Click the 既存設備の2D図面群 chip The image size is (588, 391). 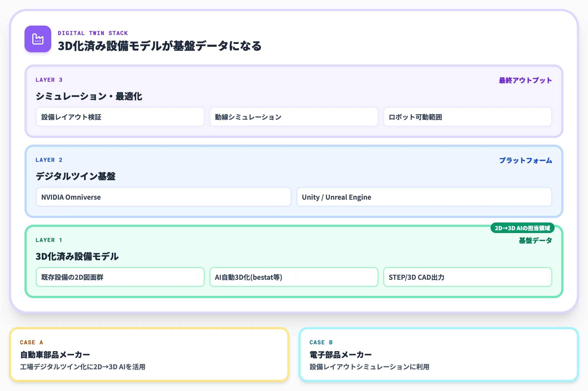point(120,277)
